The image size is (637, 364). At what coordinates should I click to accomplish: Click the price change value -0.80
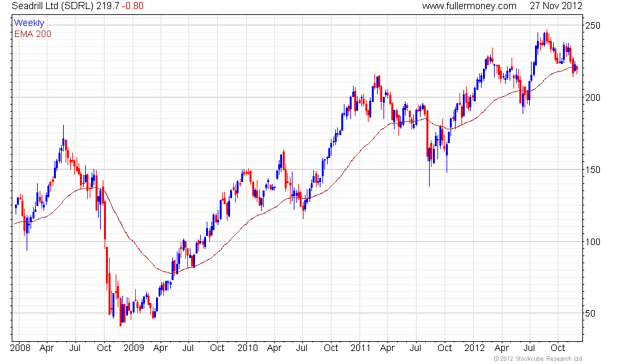click(133, 6)
